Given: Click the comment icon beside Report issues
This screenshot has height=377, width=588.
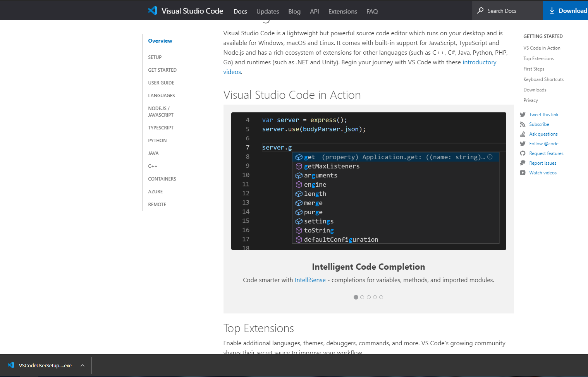Looking at the screenshot, I should click(523, 163).
